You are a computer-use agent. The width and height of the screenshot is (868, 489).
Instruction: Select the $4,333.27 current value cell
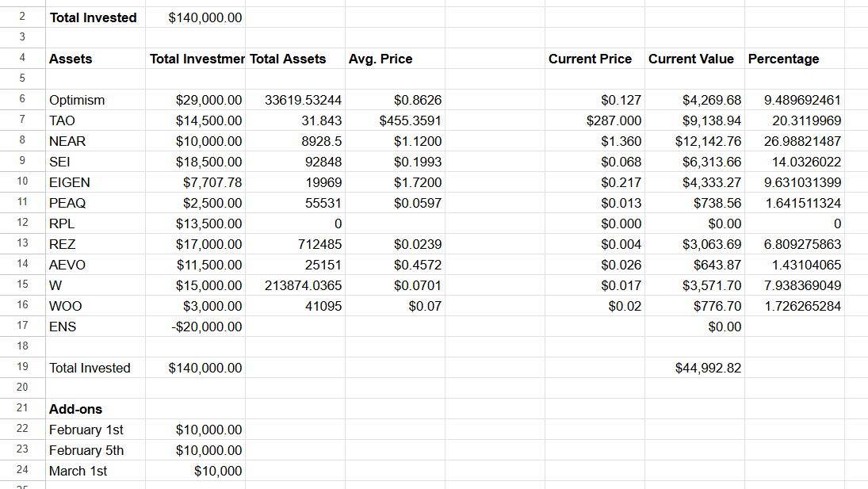coord(694,182)
